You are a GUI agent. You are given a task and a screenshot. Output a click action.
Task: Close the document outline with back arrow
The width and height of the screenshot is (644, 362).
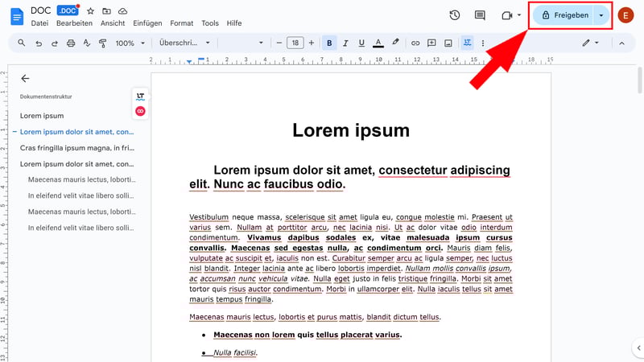point(25,79)
